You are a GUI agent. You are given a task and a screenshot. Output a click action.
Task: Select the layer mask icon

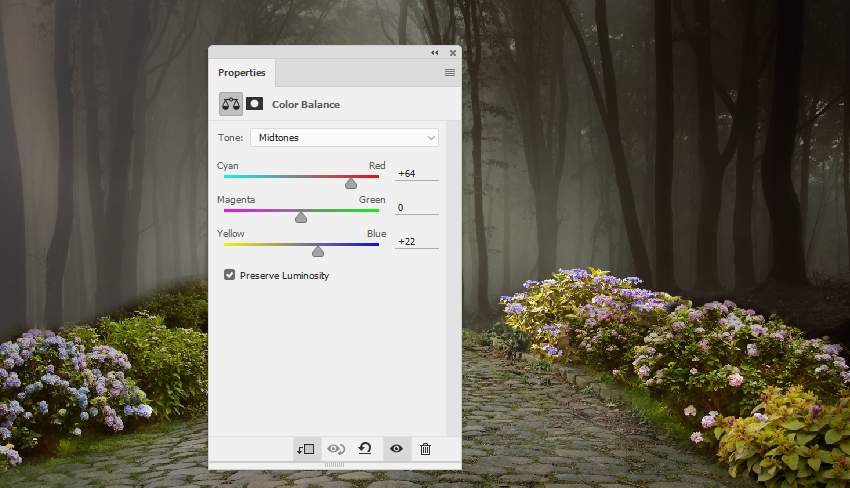254,104
